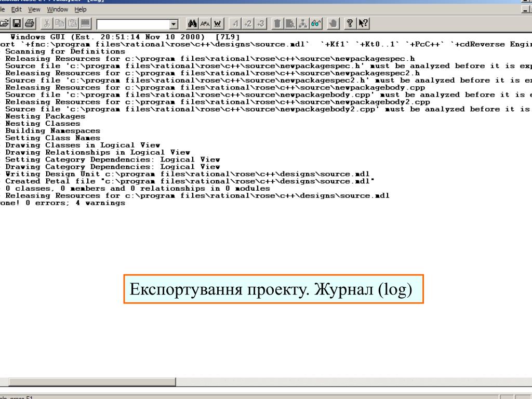This screenshot has height=399, width=532.
Task: Click the question mark help icon
Action: click(x=350, y=23)
